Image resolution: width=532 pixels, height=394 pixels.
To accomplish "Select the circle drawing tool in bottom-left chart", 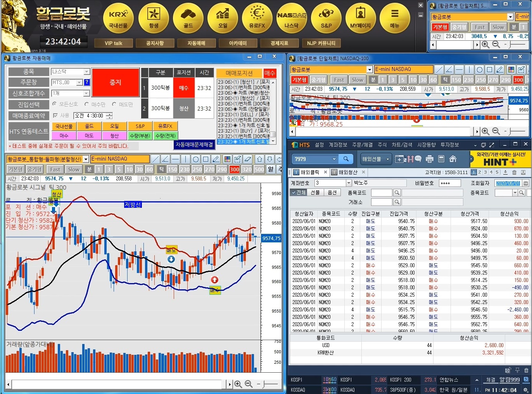I will [x=196, y=159].
